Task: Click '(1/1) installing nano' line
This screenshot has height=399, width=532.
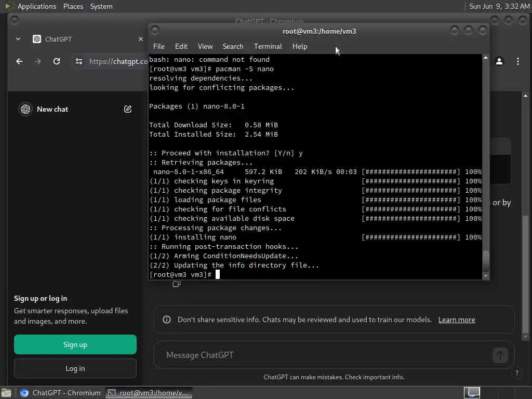Action: [x=315, y=237]
